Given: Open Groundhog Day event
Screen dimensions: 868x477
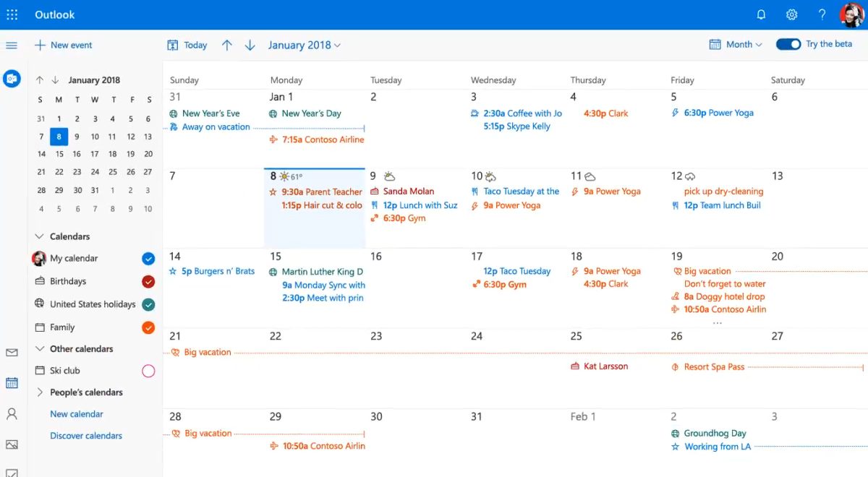Looking at the screenshot, I should coord(709,434).
